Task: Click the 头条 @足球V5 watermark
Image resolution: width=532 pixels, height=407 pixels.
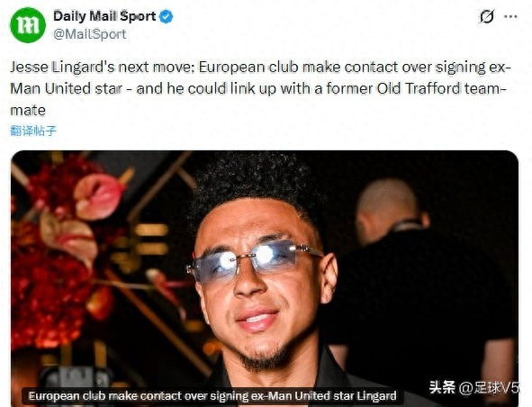Action: point(474,387)
